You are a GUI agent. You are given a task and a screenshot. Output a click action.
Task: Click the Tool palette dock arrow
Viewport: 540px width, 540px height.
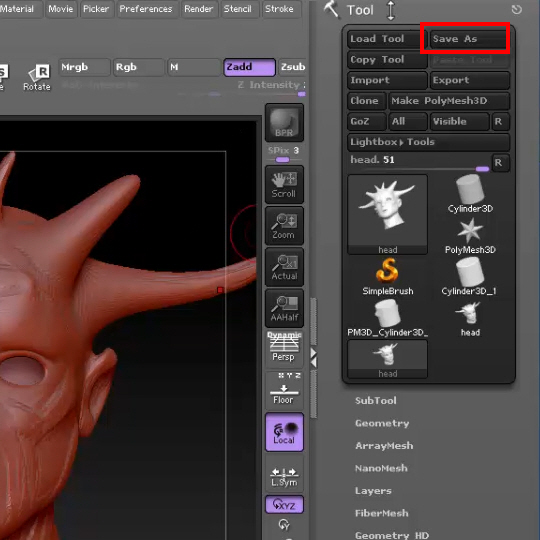pos(391,10)
